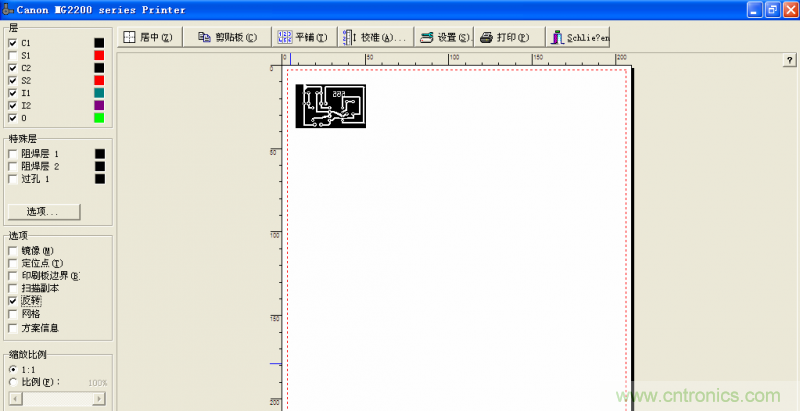Select the 比例 custom scale radio button
800x411 pixels.
12,382
